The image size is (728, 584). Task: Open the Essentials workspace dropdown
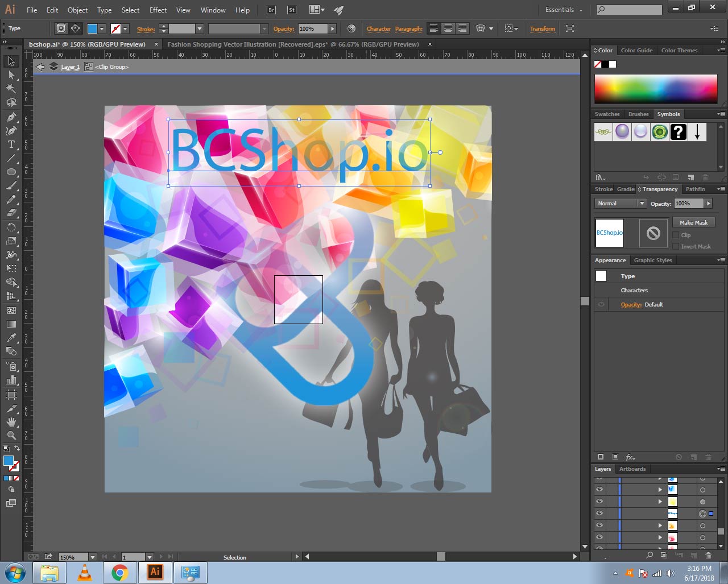(x=564, y=10)
